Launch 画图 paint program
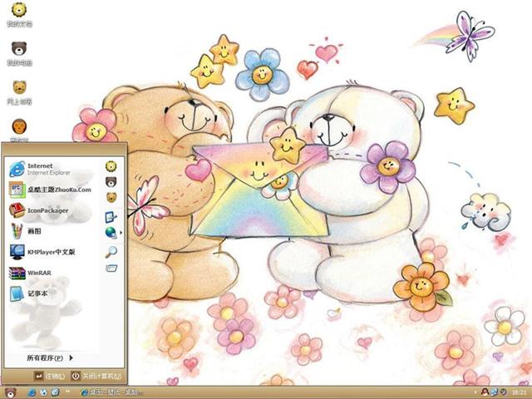This screenshot has height=399, width=532. [35, 231]
